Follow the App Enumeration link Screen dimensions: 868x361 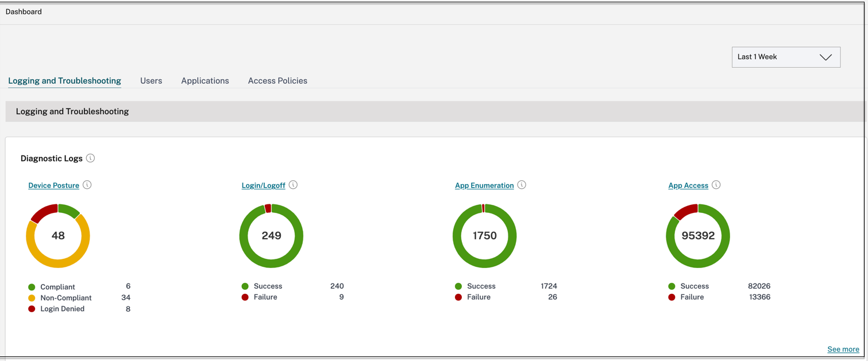484,185
